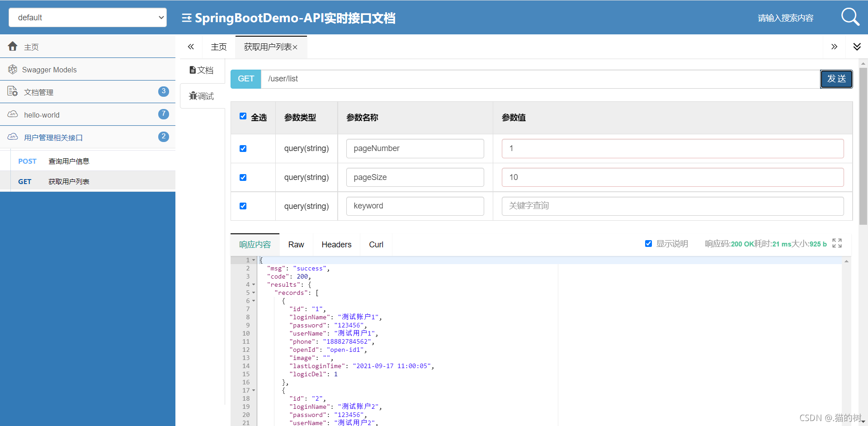This screenshot has height=426, width=868.
Task: Open Swagger Models in sidebar
Action: pos(88,69)
